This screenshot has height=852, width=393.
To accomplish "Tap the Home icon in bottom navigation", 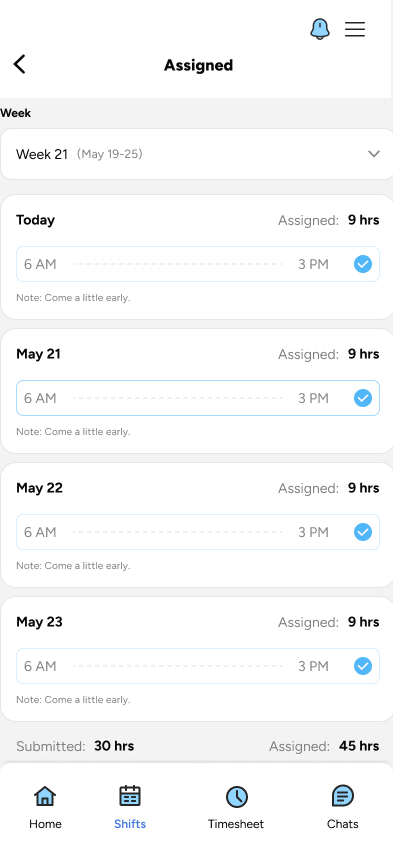I will (45, 797).
